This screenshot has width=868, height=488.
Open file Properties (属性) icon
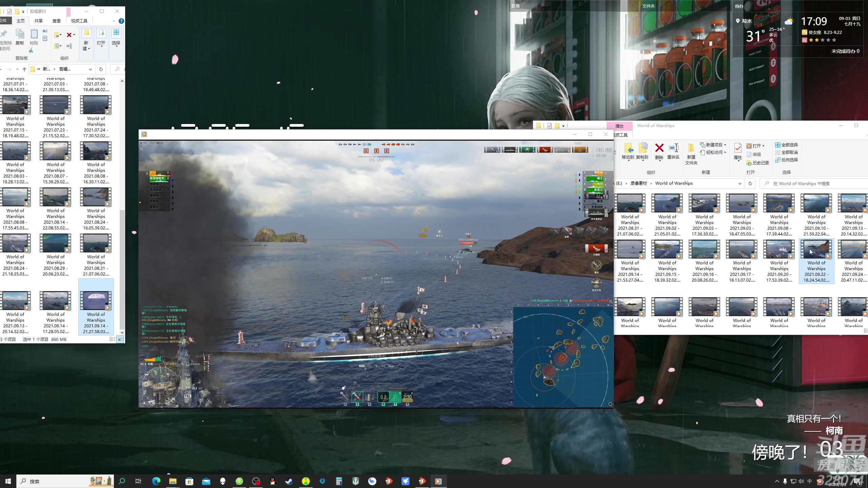click(x=738, y=148)
